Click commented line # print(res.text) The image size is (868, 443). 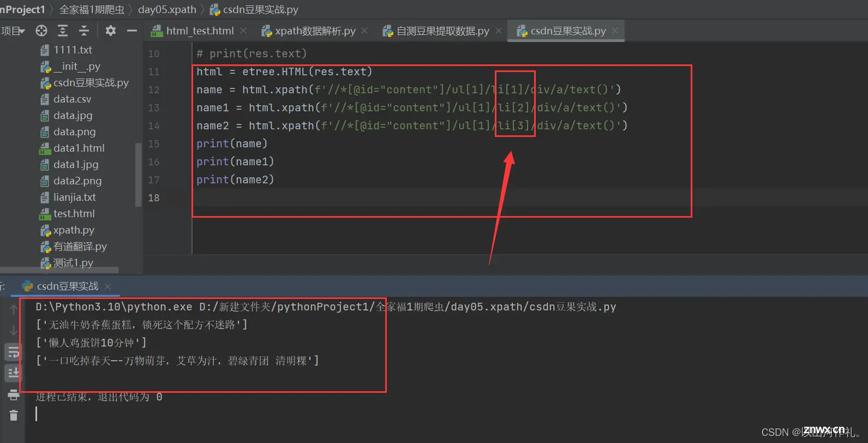(x=252, y=53)
